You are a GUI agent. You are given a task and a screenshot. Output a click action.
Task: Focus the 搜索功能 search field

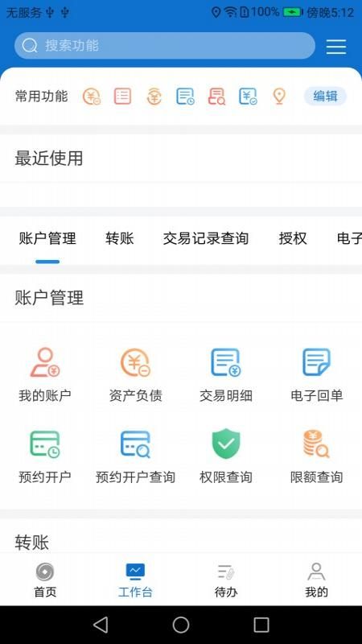pyautogui.click(x=165, y=46)
